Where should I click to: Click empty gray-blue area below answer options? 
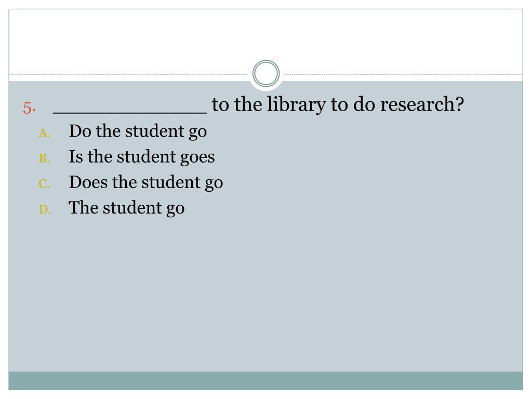coord(265,295)
